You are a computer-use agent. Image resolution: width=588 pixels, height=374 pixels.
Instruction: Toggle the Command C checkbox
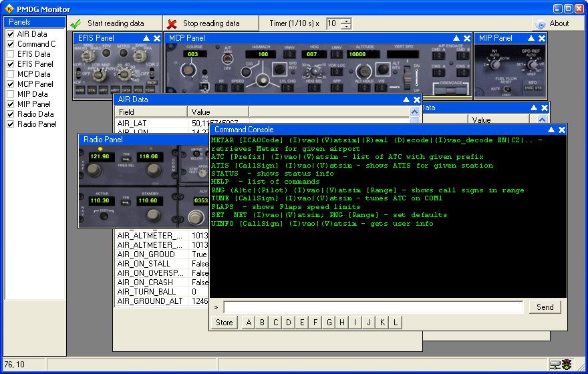[x=11, y=44]
